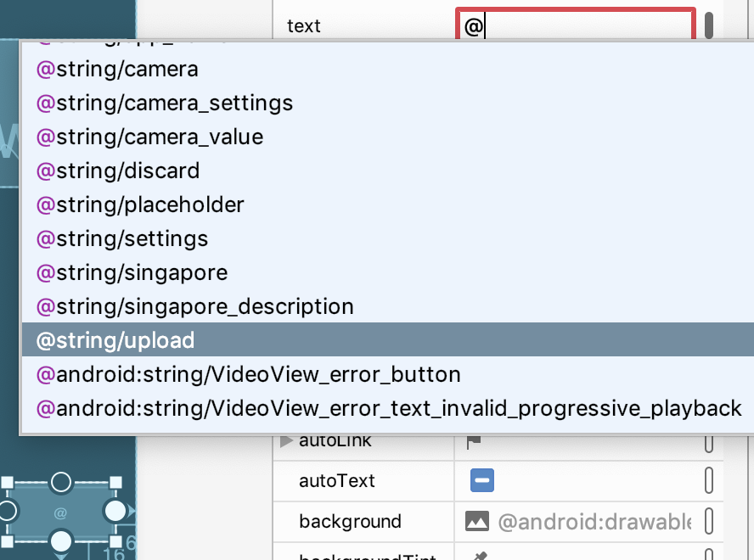Viewport: 754px width, 560px height.
Task: Select @string/upload from the suggestions
Action: tap(115, 340)
